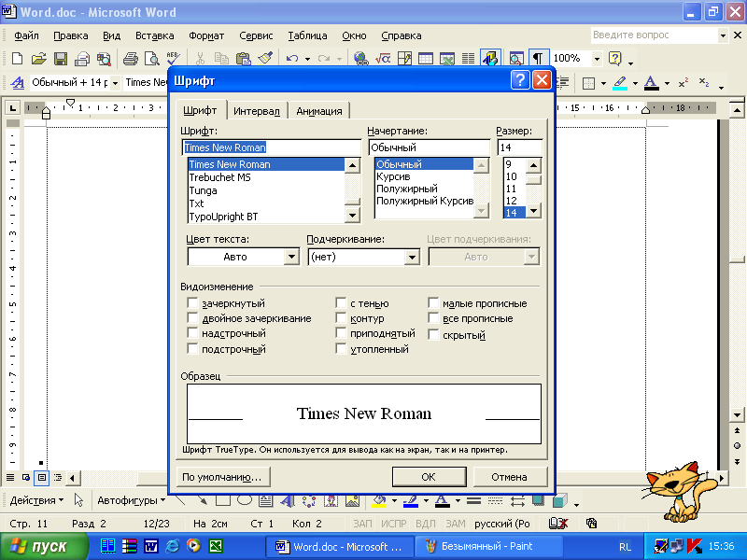Click the пуск Start button
The image size is (747, 560).
44,546
